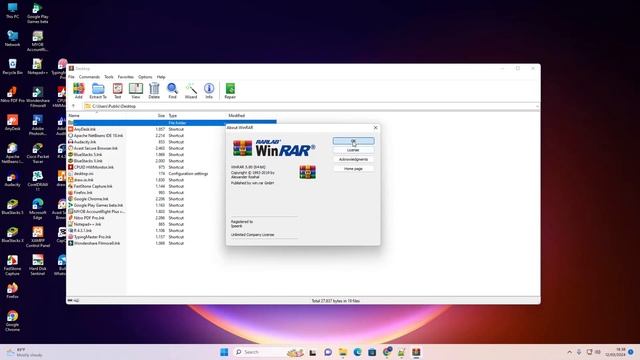
Task: Select AnyDesk.lnk in the file list
Action: click(x=84, y=129)
